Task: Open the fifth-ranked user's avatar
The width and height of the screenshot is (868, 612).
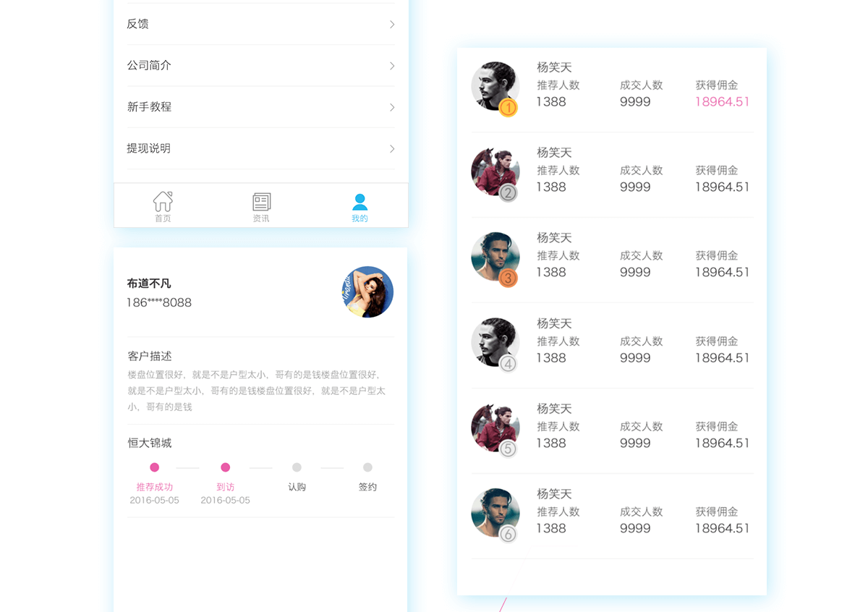Action: pos(495,428)
